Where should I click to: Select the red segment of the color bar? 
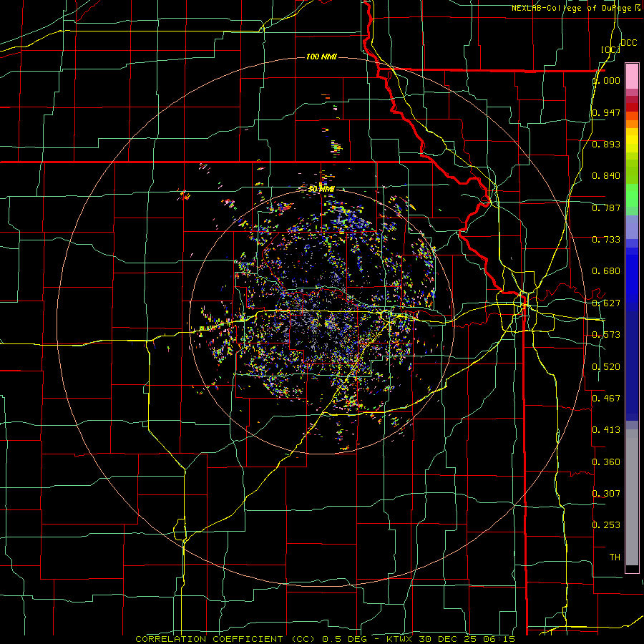(x=632, y=107)
